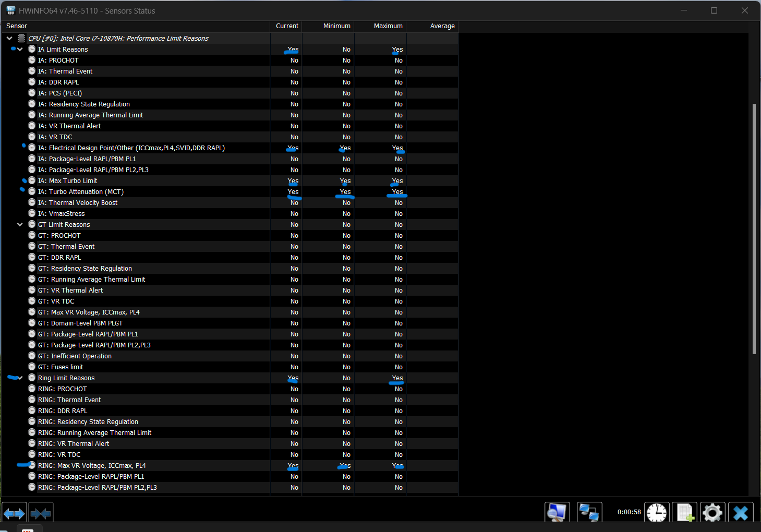Image resolution: width=761 pixels, height=532 pixels.
Task: Click Current value of IA: Max Turbo Limit
Action: click(x=293, y=180)
